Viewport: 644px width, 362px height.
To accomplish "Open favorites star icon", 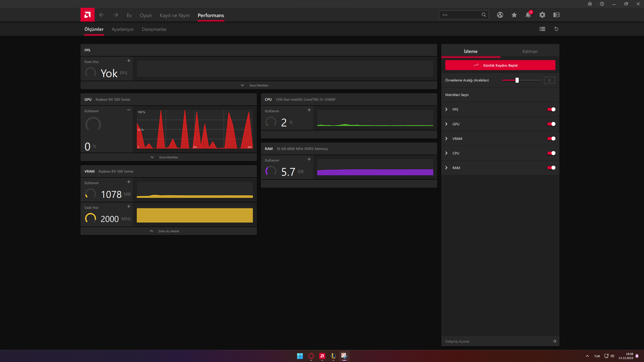I will [514, 15].
